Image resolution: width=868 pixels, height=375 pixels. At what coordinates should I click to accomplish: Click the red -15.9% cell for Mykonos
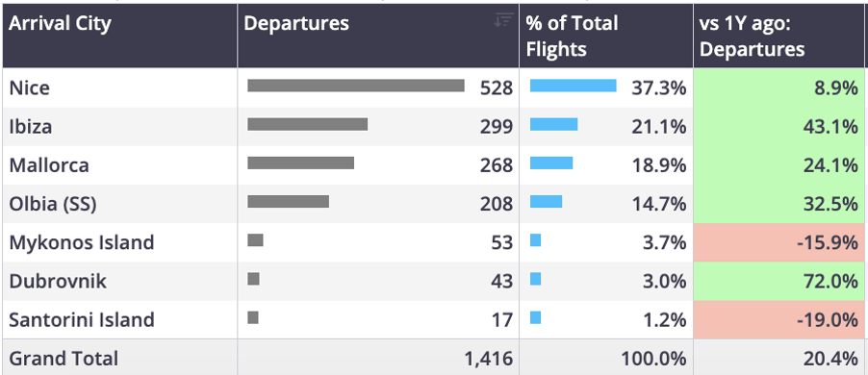(x=780, y=243)
